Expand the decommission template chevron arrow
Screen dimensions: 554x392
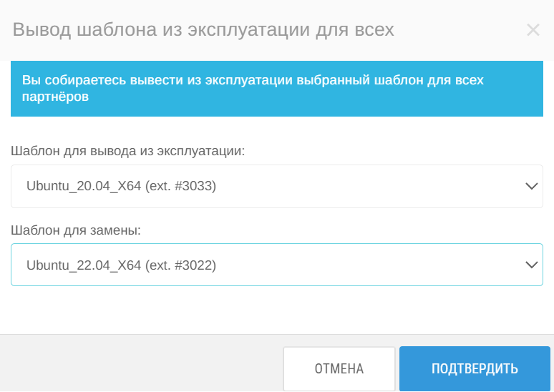point(531,186)
